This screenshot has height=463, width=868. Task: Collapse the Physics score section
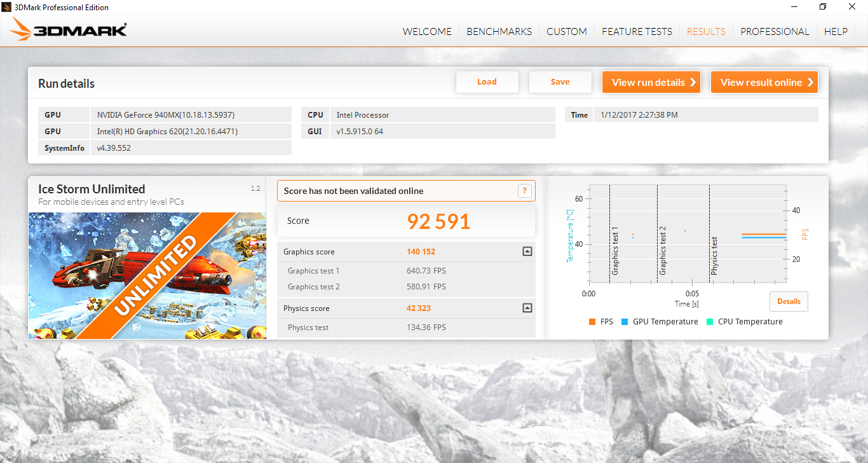coord(527,308)
